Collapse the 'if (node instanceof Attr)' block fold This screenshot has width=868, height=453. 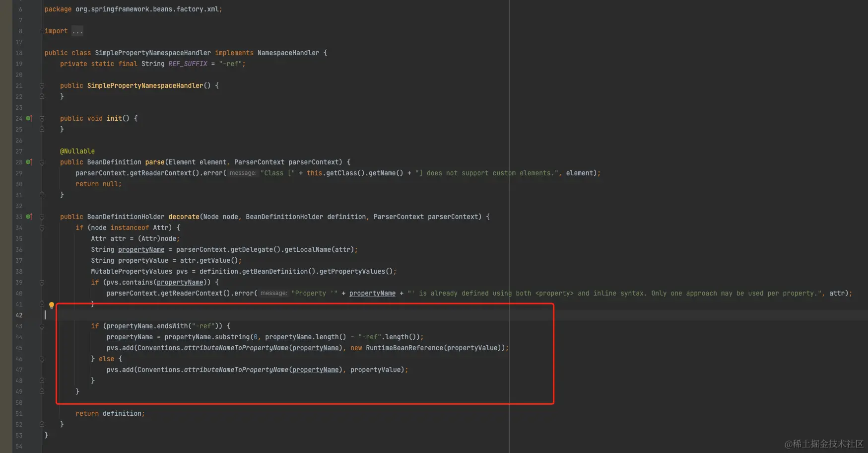coord(42,227)
